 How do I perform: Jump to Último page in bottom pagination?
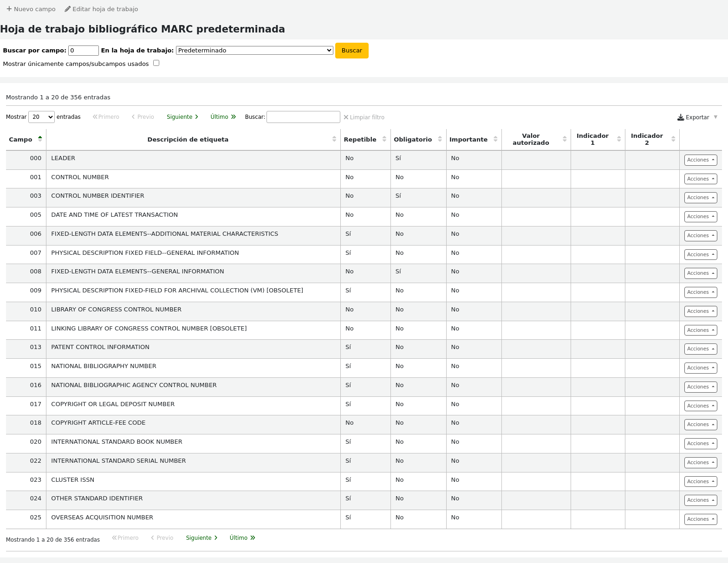point(242,538)
